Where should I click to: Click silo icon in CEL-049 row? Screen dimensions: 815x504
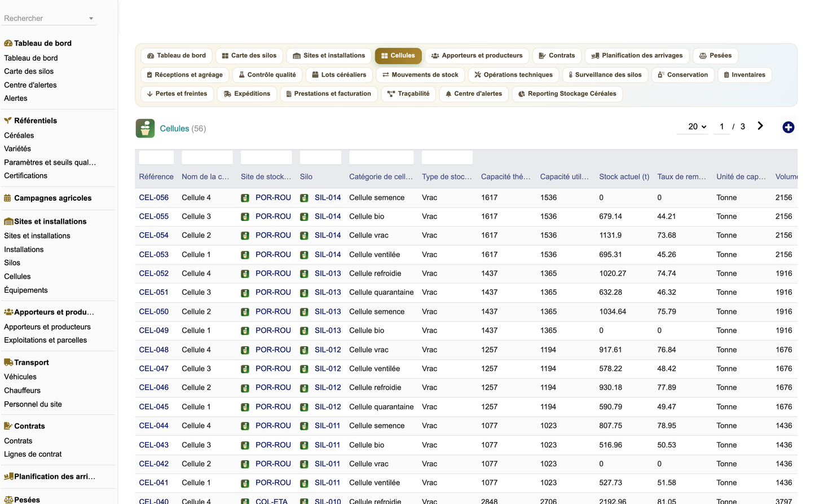point(304,331)
